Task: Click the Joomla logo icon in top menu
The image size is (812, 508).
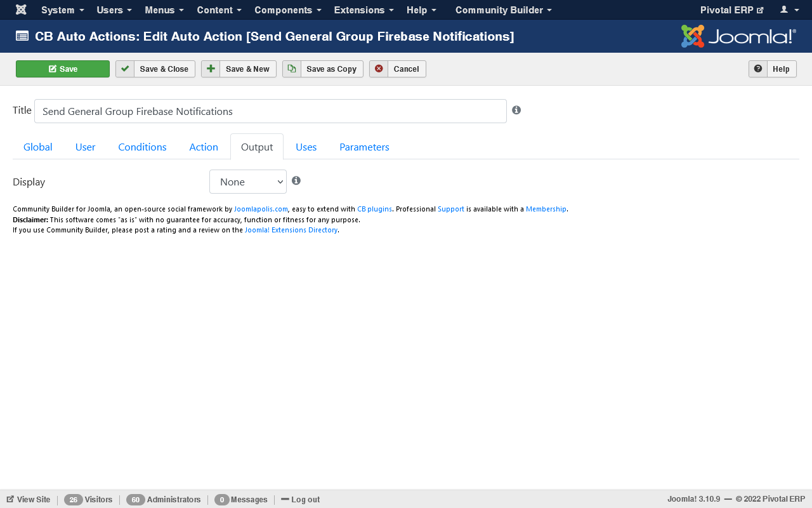Action: point(21,10)
